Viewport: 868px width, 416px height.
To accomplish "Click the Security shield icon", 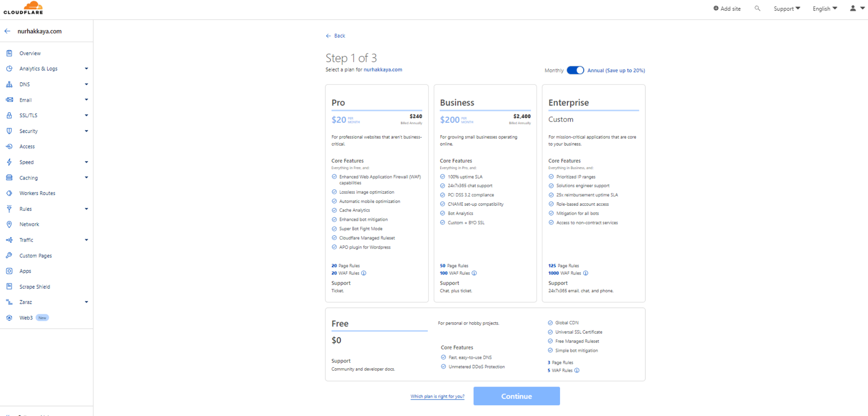I will (9, 131).
